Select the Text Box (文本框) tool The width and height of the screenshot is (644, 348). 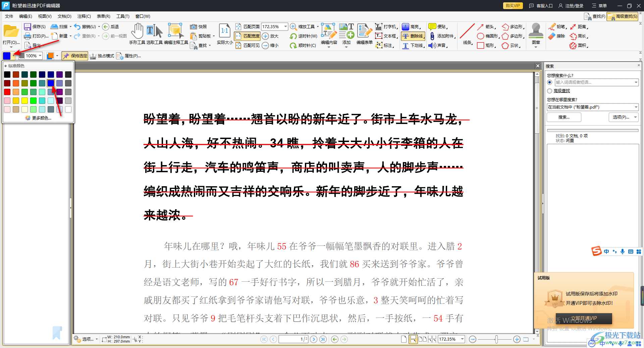pyautogui.click(x=386, y=36)
